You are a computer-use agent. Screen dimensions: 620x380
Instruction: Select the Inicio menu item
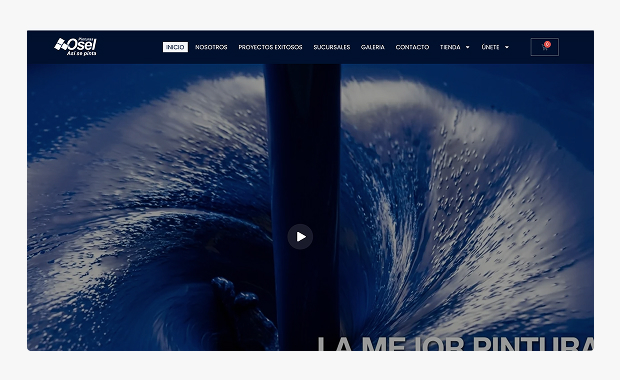tap(175, 47)
